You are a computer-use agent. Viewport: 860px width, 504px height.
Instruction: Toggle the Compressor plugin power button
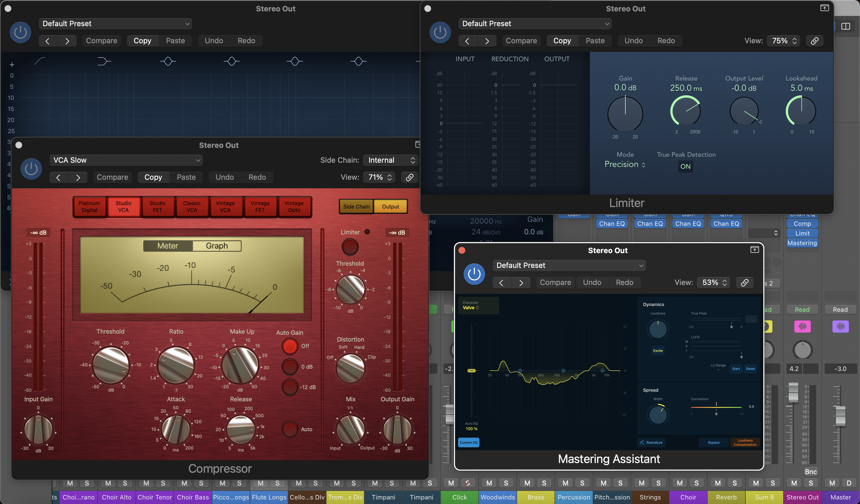pyautogui.click(x=31, y=169)
